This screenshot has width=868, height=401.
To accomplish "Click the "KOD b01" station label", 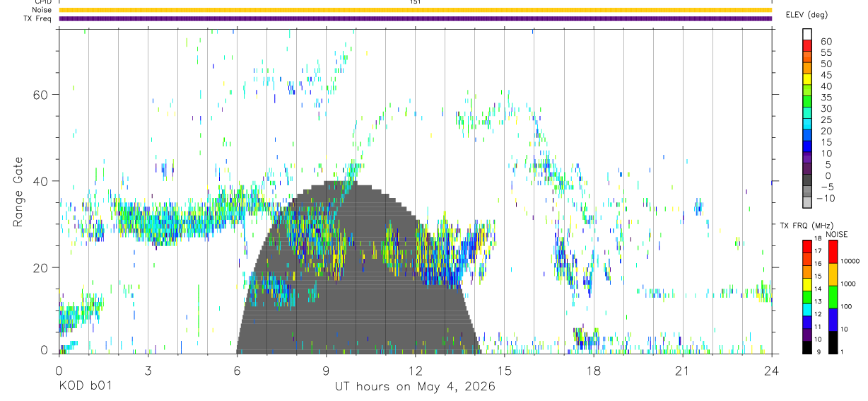I will point(84,386).
